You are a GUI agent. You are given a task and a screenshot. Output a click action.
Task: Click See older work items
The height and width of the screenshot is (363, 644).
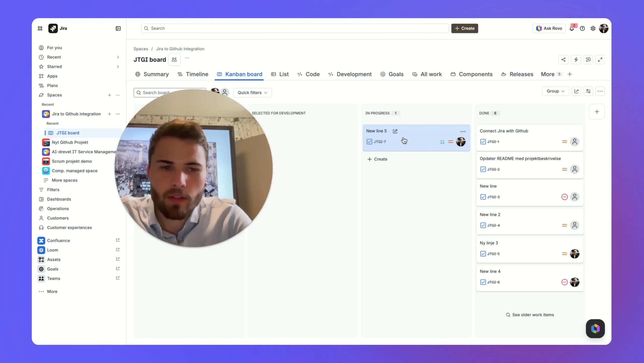[530, 315]
